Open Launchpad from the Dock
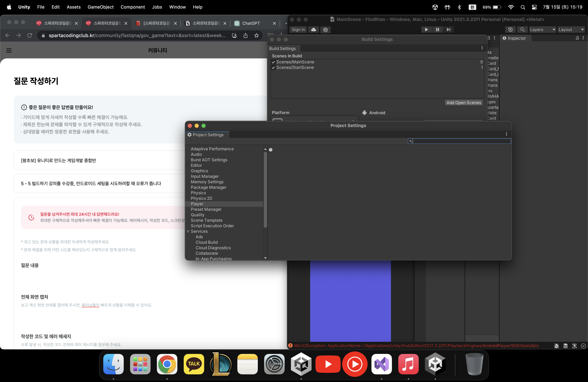The width and height of the screenshot is (588, 382). [x=140, y=364]
